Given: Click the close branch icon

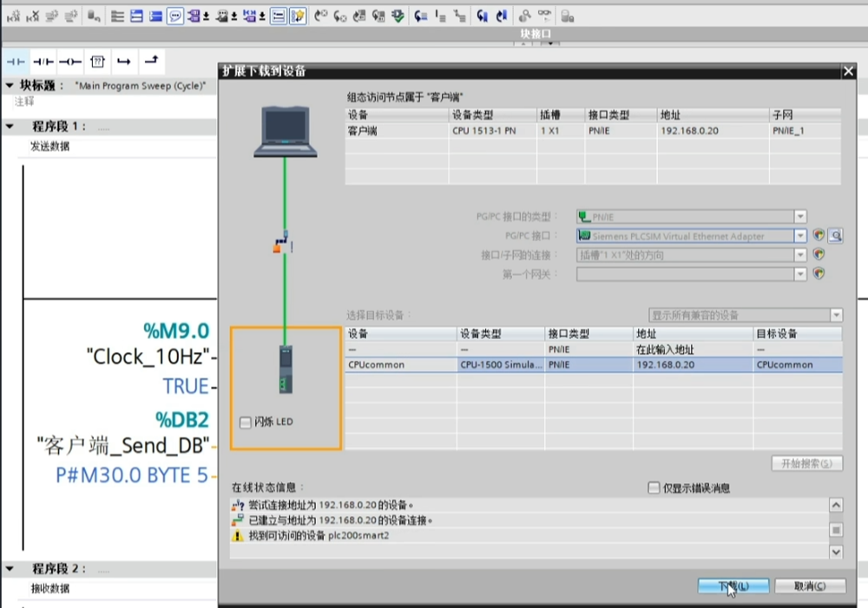Looking at the screenshot, I should [151, 61].
